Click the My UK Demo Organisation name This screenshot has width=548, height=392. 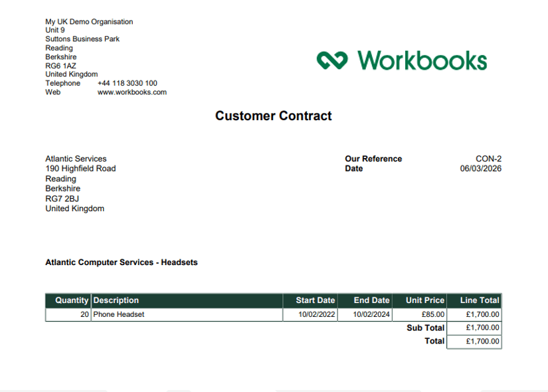coord(89,22)
